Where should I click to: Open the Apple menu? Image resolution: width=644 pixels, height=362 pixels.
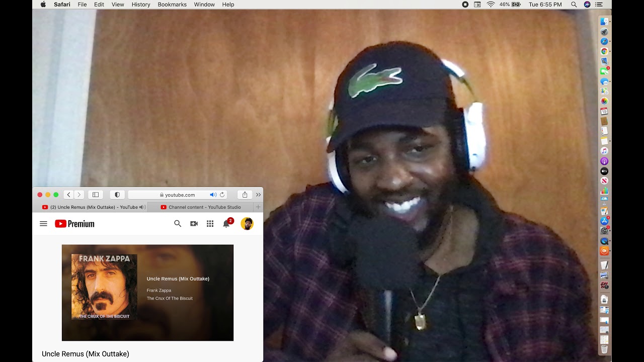tap(43, 5)
